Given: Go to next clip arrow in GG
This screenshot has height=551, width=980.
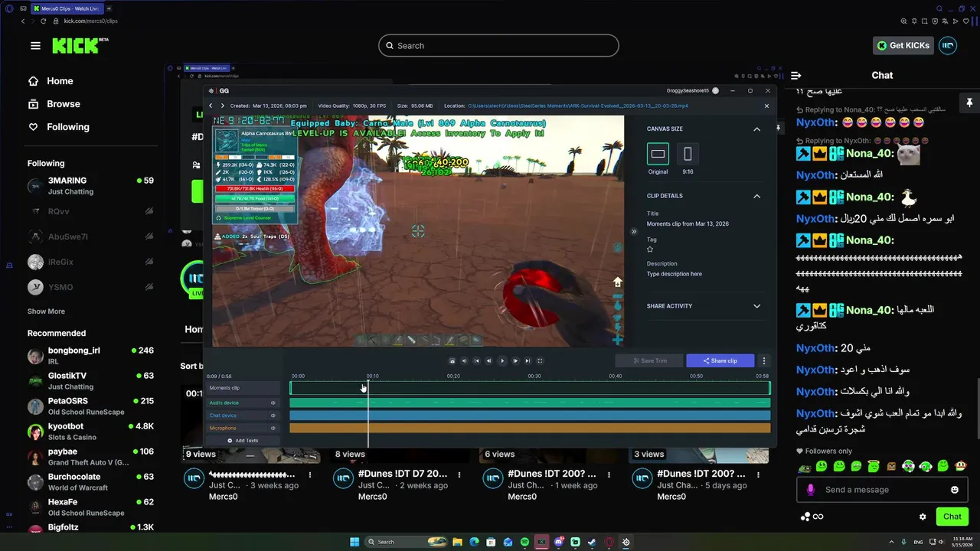Looking at the screenshot, I should coord(222,106).
